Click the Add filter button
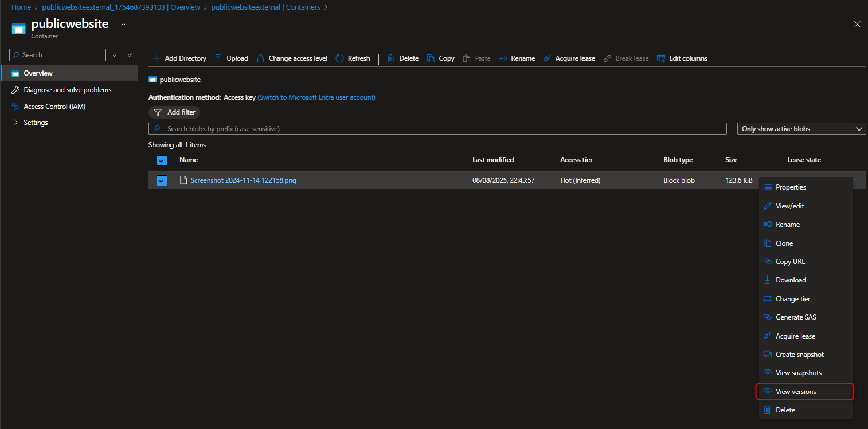The image size is (868, 429). (174, 112)
